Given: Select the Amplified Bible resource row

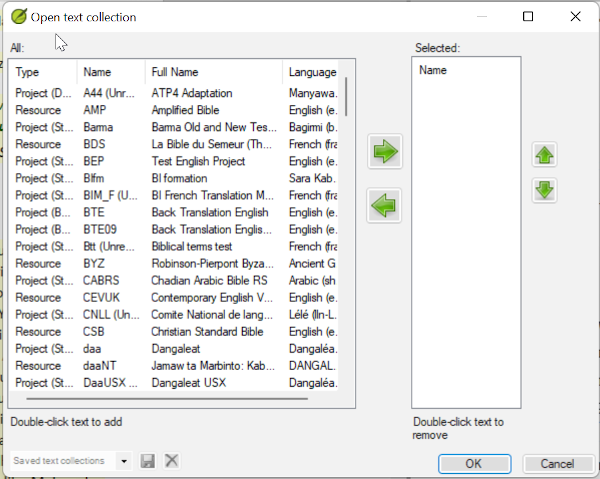Looking at the screenshot, I should [x=185, y=110].
